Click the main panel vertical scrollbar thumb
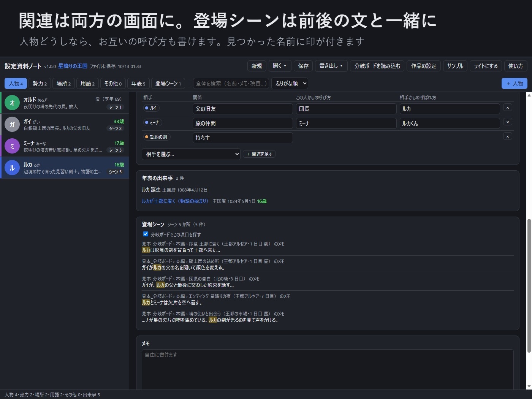Viewport: 532px width, 399px height. (x=529, y=286)
